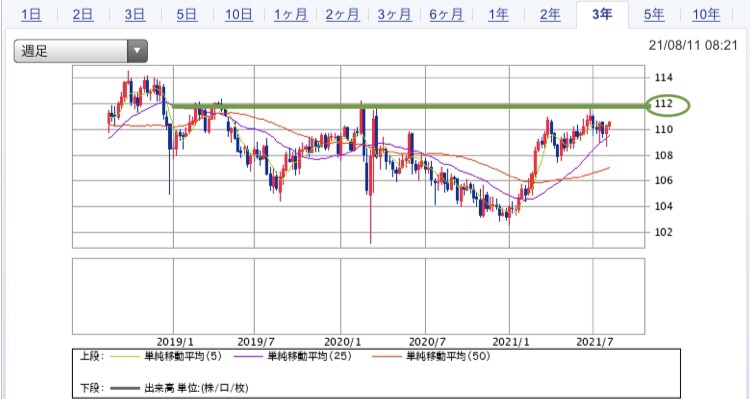Screen dimensions: 750x399
Task: Click the empty volume chart panel
Action: 358,296
